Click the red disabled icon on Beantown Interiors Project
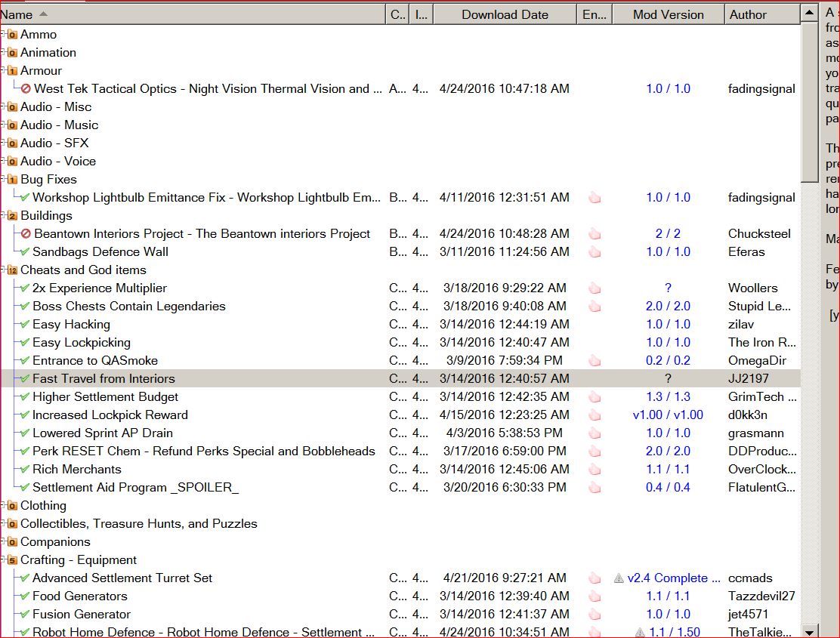Image resolution: width=840 pixels, height=638 pixels. 26,234
